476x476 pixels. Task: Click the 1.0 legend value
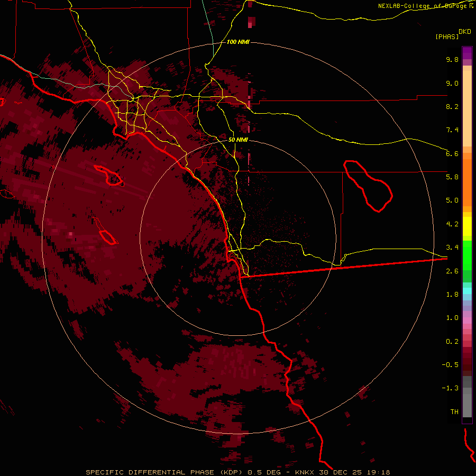click(452, 318)
